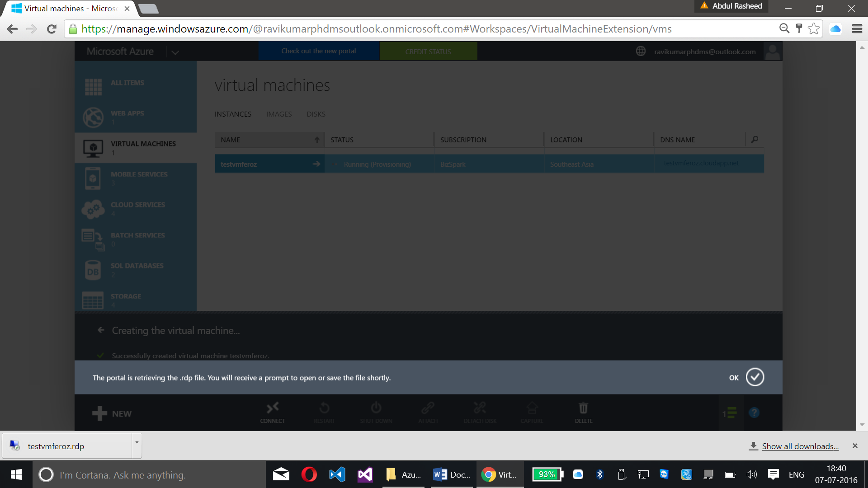The image size is (868, 488).
Task: Click the NEW plus button
Action: click(x=112, y=413)
